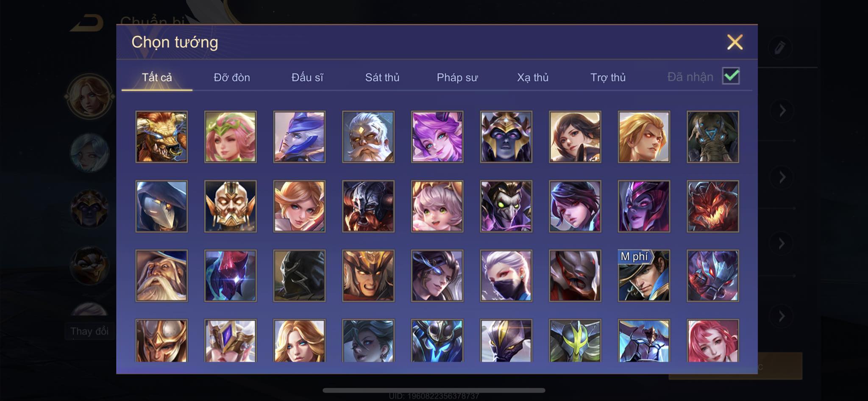The height and width of the screenshot is (401, 868).
Task: Open the 'Sát thủ' hero tab
Action: [x=382, y=77]
